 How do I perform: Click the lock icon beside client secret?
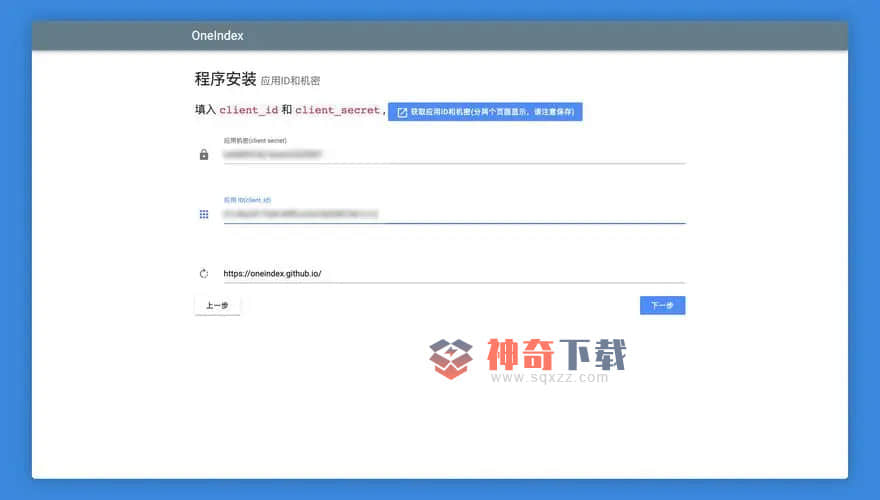(204, 154)
